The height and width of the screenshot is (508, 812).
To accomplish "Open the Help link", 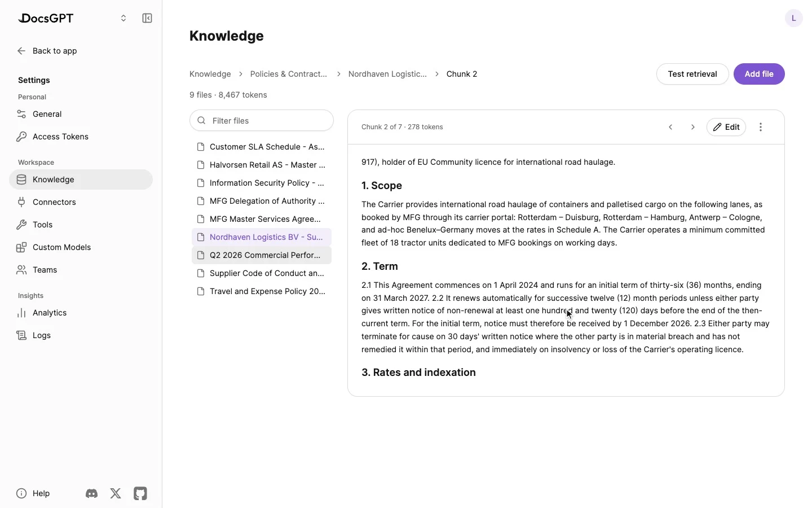I will coord(33,493).
